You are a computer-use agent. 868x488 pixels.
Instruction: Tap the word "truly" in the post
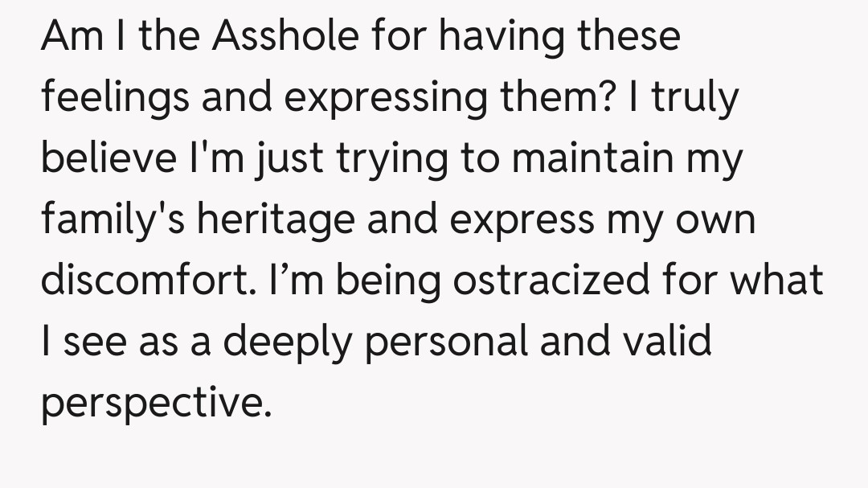coord(694,99)
